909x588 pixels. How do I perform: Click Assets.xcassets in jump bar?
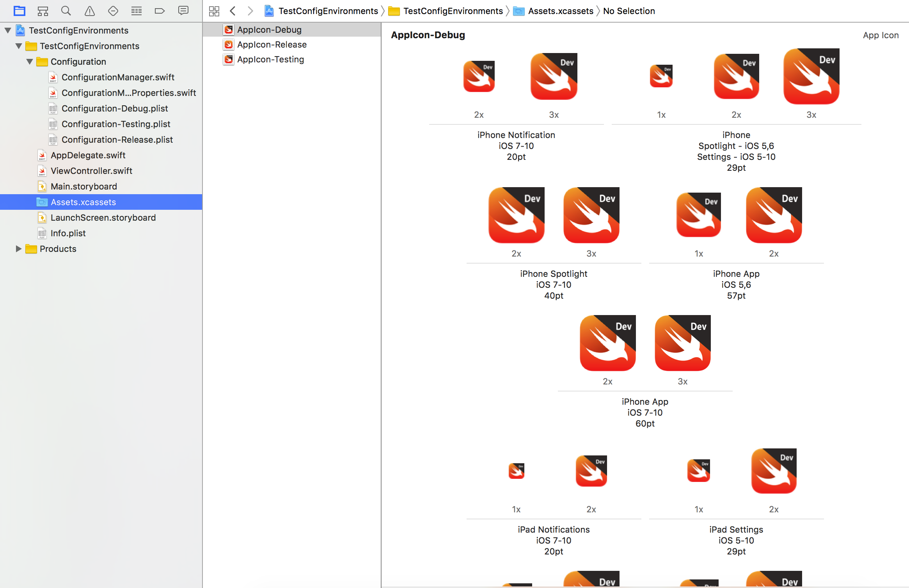[x=554, y=11]
